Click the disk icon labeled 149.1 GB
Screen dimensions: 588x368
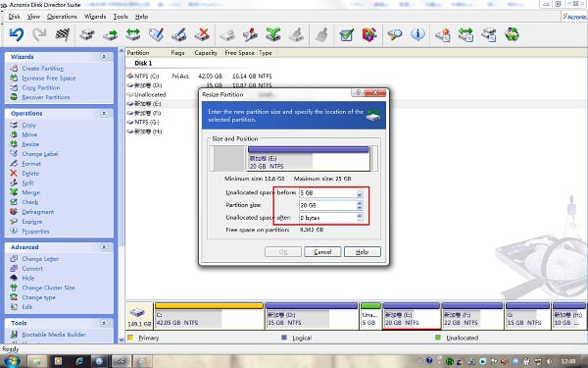point(138,316)
